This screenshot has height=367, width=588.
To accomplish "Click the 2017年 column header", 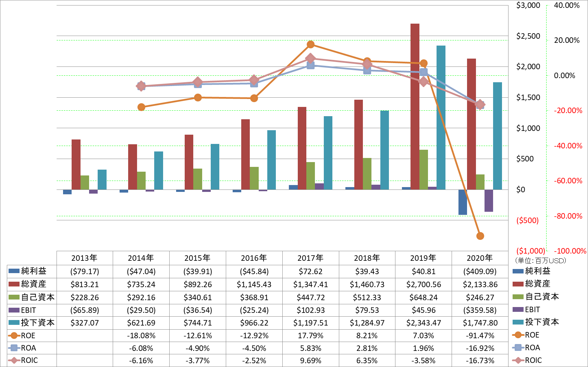I will click(310, 258).
